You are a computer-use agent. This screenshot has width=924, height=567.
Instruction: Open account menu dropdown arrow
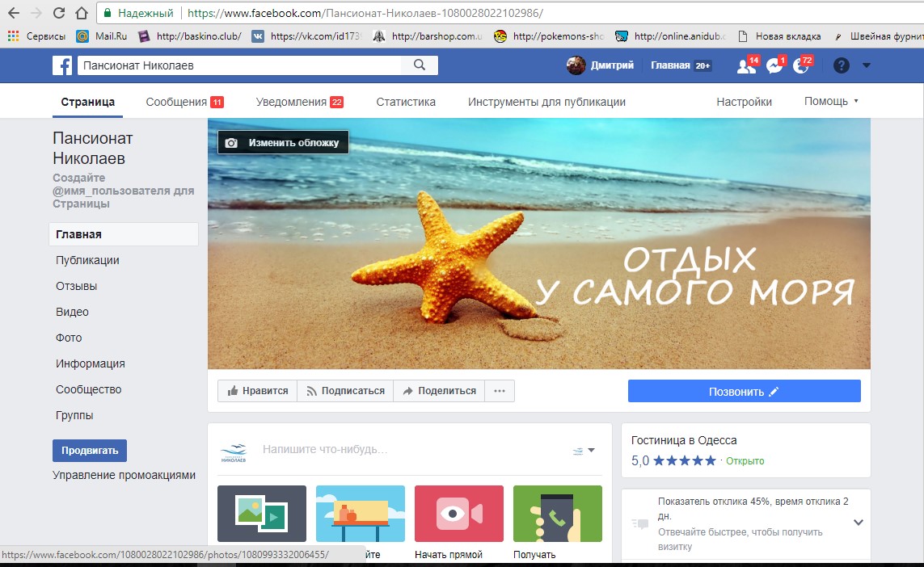[x=867, y=65]
